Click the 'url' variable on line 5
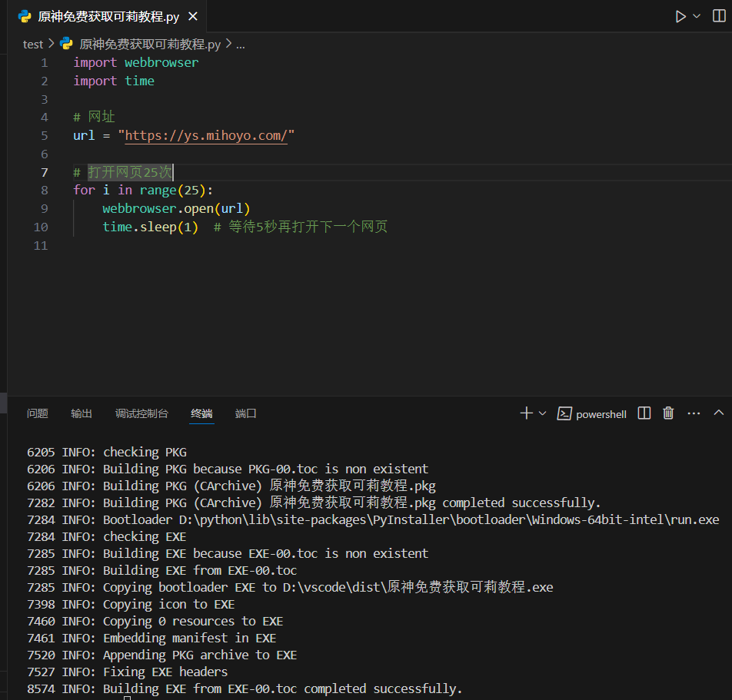Image resolution: width=732 pixels, height=700 pixels. [x=84, y=136]
